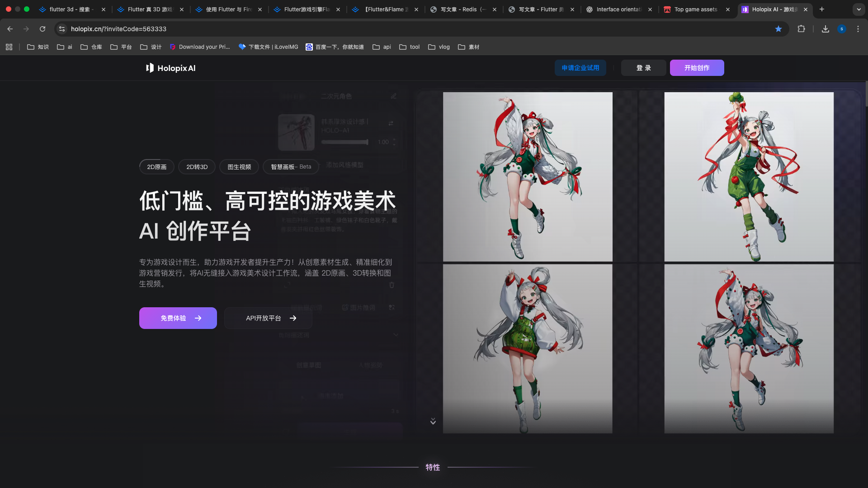Open the browser Downloads icon
This screenshot has height=488, width=868.
point(825,28)
